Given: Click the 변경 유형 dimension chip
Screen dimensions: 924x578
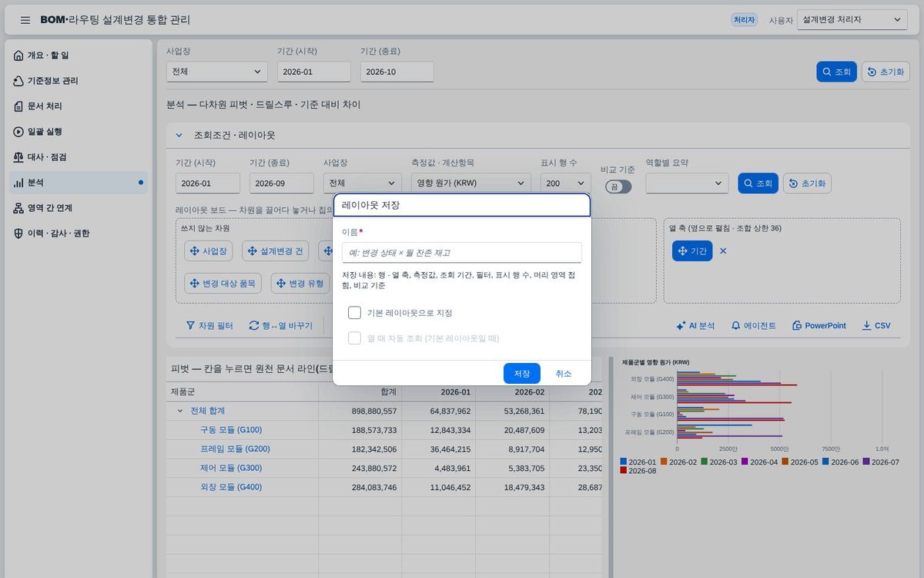Looking at the screenshot, I should (x=300, y=284).
